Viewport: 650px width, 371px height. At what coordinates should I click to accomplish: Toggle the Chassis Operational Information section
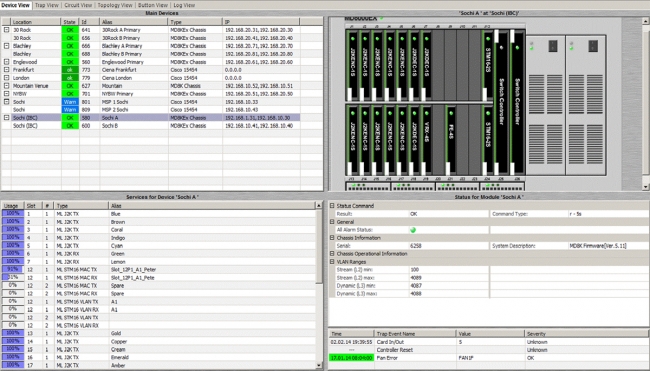tap(332, 254)
